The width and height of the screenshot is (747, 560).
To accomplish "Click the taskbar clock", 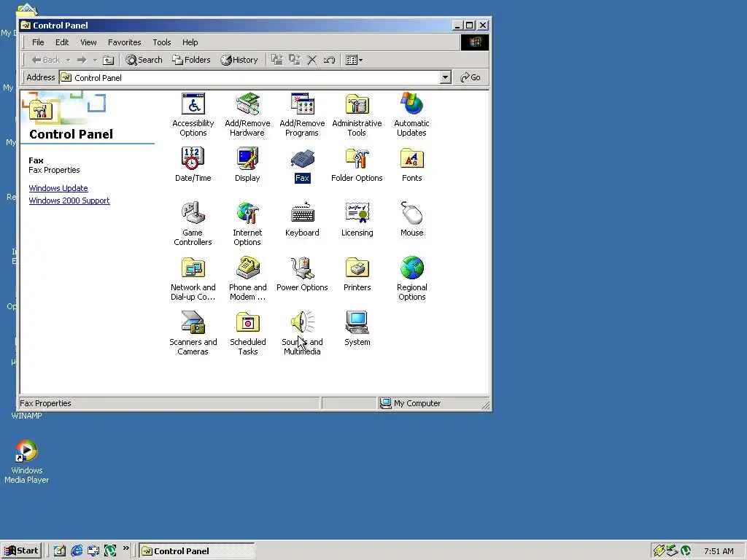I will click(719, 551).
